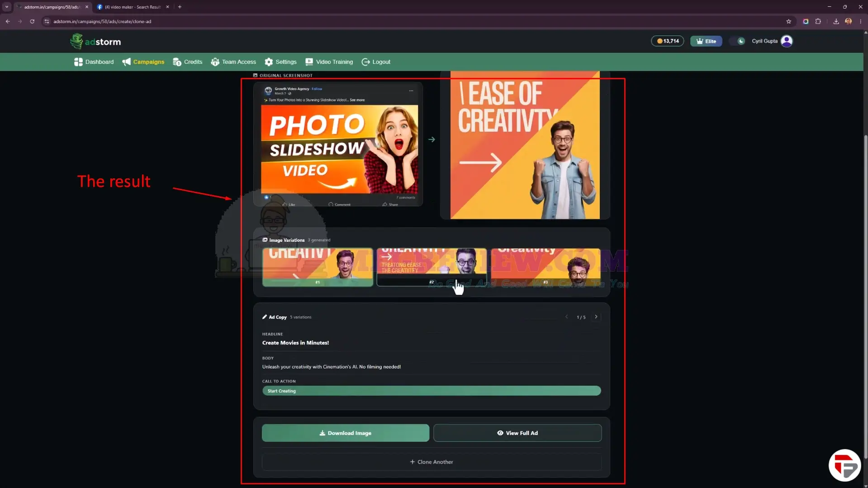Click the adstorm logo

point(95,41)
